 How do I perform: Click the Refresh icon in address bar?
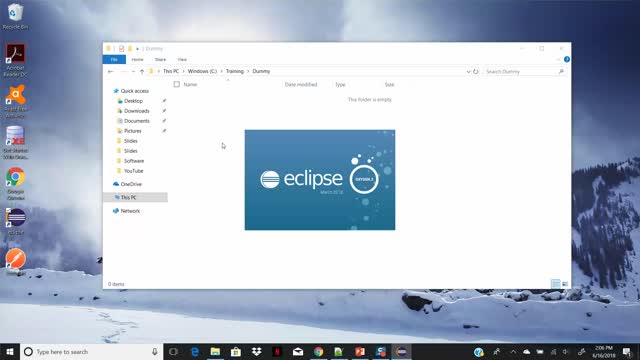point(476,71)
